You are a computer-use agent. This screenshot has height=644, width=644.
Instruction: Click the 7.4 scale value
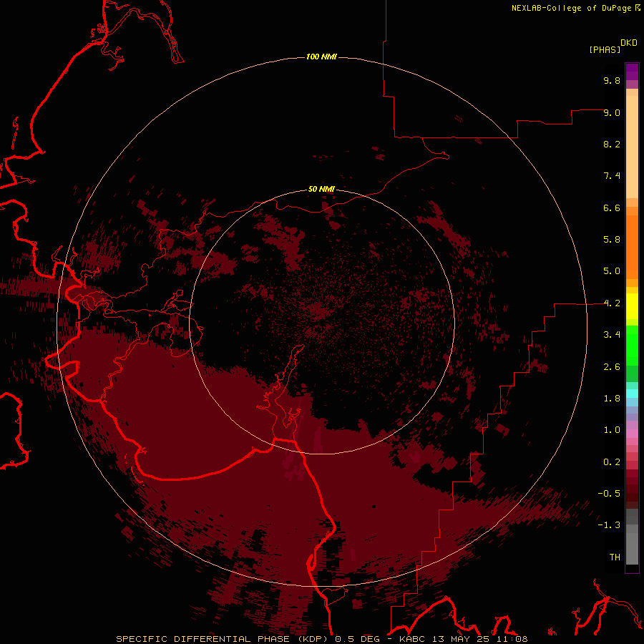(x=612, y=176)
